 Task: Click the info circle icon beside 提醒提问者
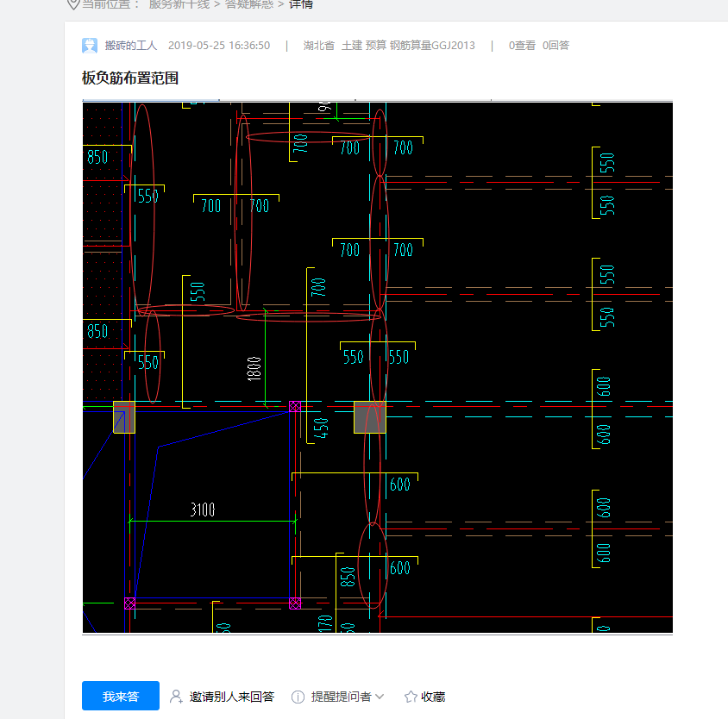298,697
